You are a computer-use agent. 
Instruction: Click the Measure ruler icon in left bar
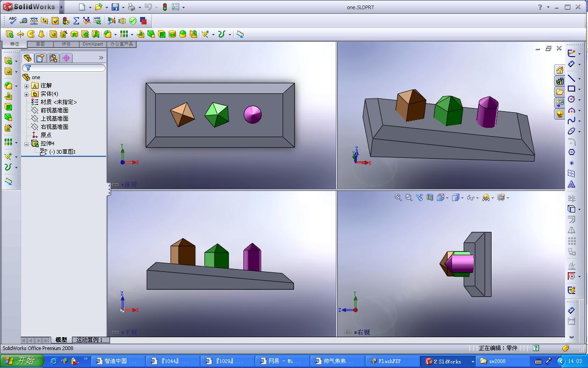click(x=8, y=182)
